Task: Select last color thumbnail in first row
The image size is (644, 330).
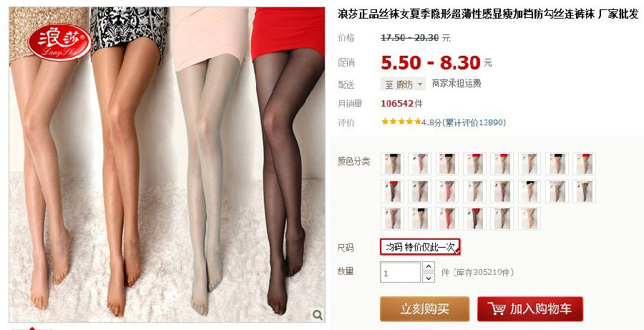Action: (584, 164)
